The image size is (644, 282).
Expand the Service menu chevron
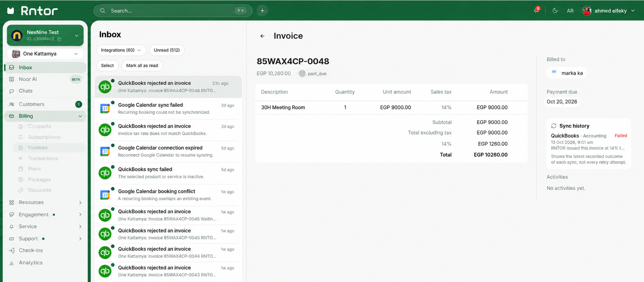pos(80,227)
